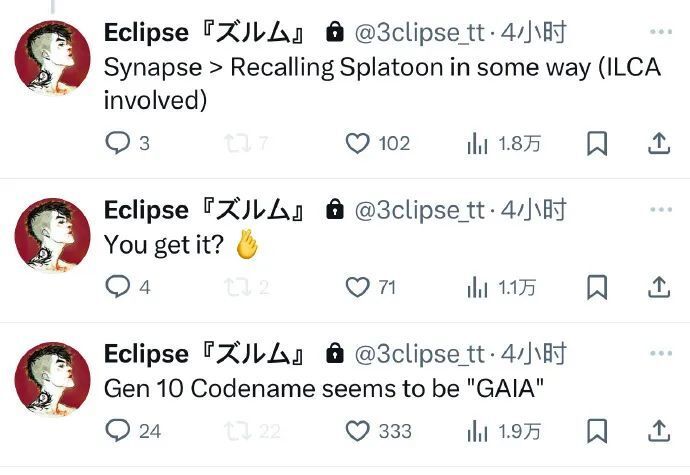Image resolution: width=690 pixels, height=475 pixels.
Task: View analytics of the Synapse tweet
Action: click(x=477, y=144)
